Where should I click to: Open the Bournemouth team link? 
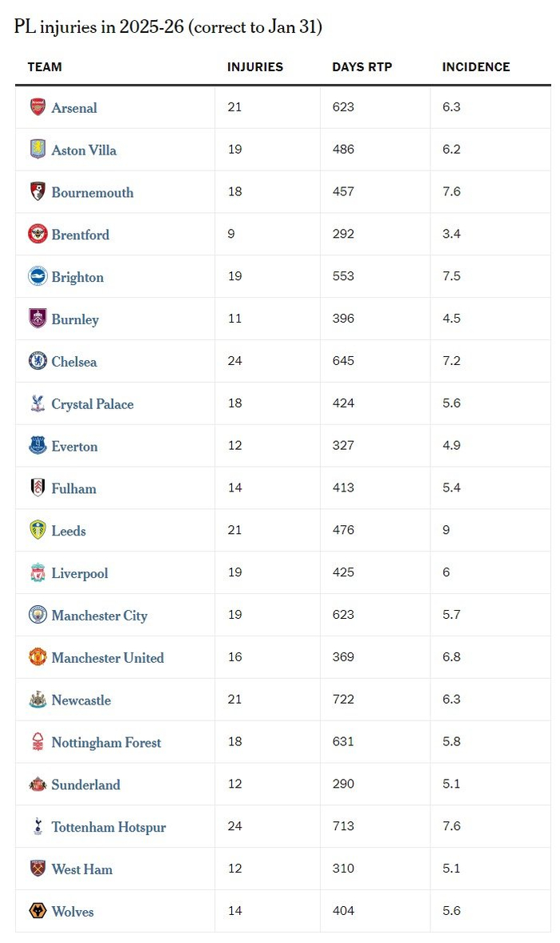[x=92, y=193]
